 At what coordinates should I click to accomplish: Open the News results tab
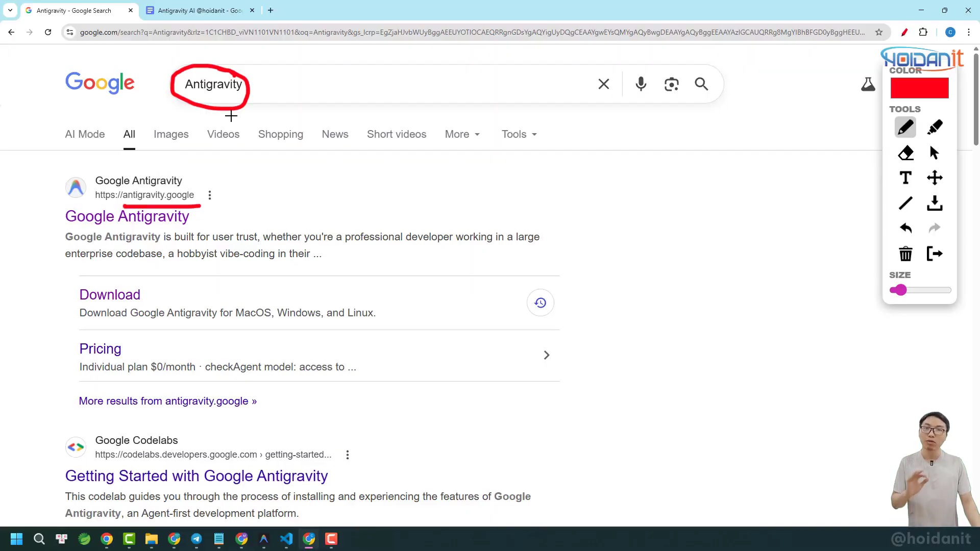tap(335, 134)
